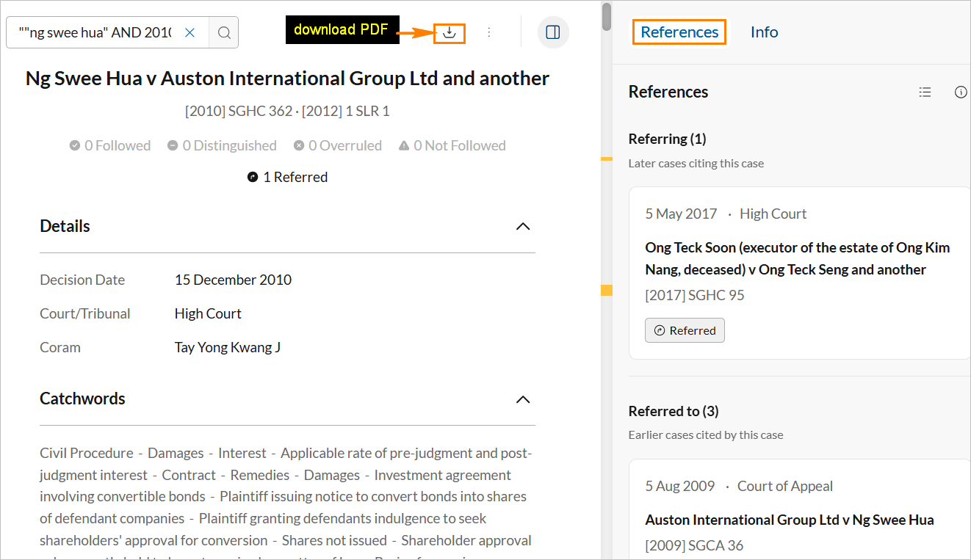Open Auston International Group v Ng Swee Hua
Viewport: 971px width, 560px height.
coord(789,520)
